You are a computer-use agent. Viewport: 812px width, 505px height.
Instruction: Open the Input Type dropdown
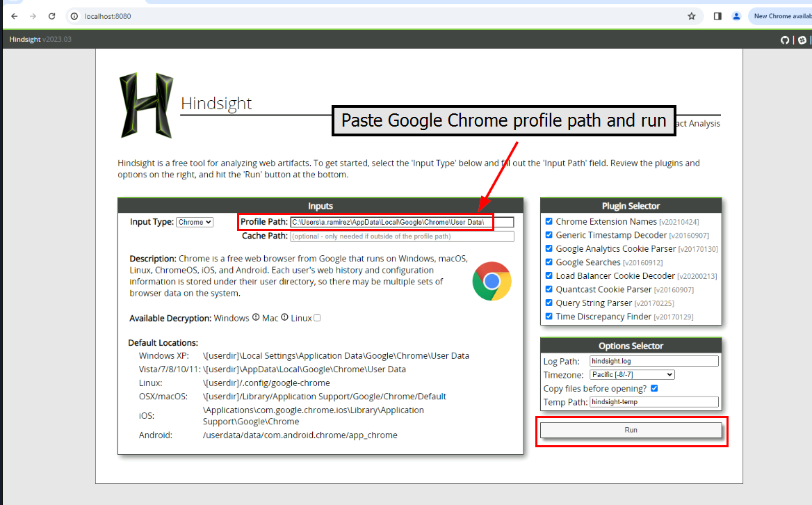(x=195, y=222)
